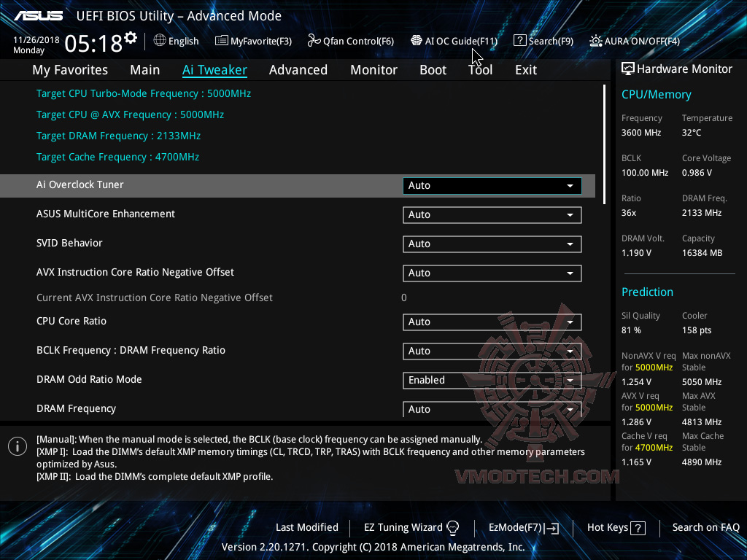Click the 16384 MB capacity value

tap(702, 253)
